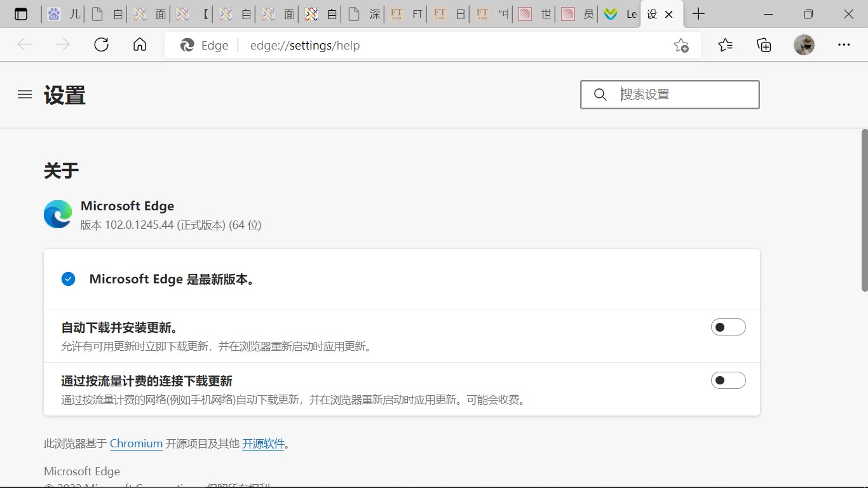This screenshot has height=488, width=868.
Task: Switch to the tab labeled 员
Action: coord(578,14)
